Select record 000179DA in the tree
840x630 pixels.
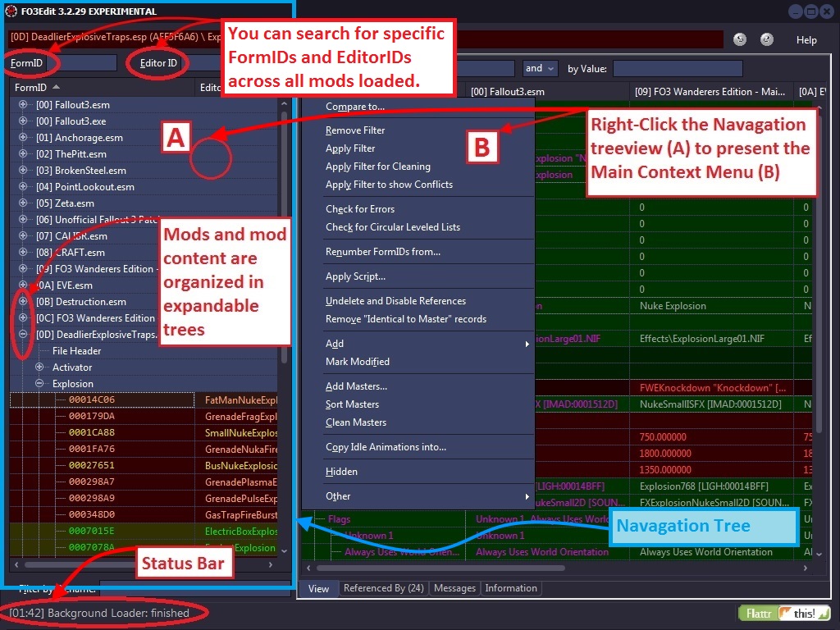92,416
